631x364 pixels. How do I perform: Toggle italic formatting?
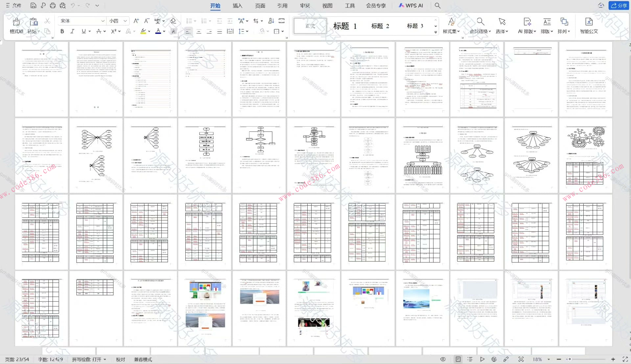(x=72, y=31)
